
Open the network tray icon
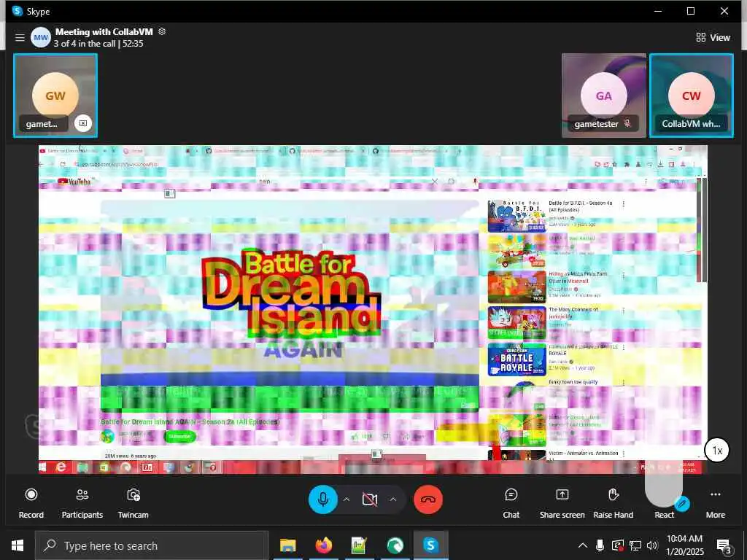click(635, 545)
